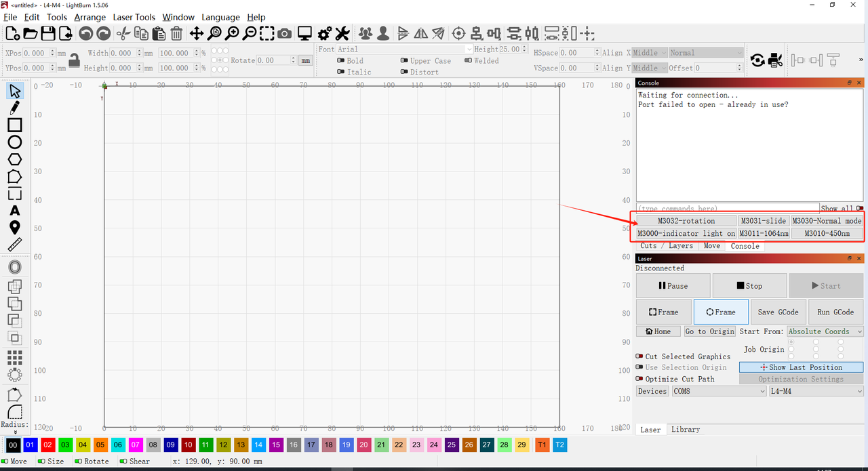The image size is (868, 471).
Task: Click the Delete trash can icon
Action: tap(176, 33)
